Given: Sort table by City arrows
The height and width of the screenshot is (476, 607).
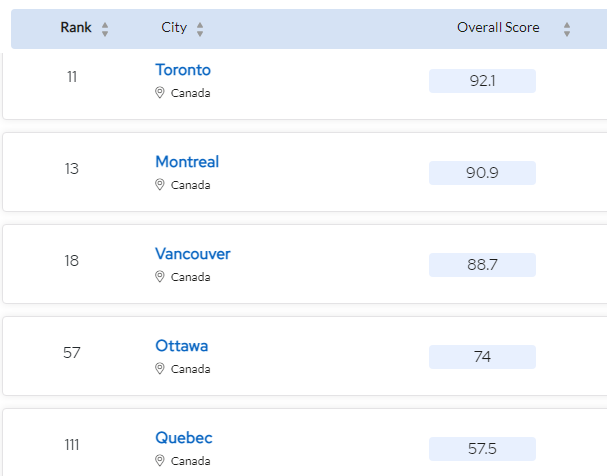Looking at the screenshot, I should point(200,29).
